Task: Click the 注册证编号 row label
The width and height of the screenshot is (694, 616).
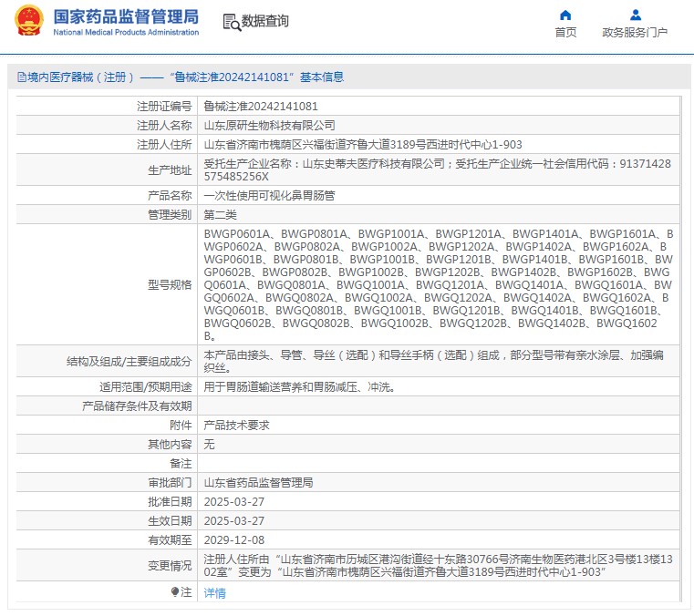Action: coord(164,106)
